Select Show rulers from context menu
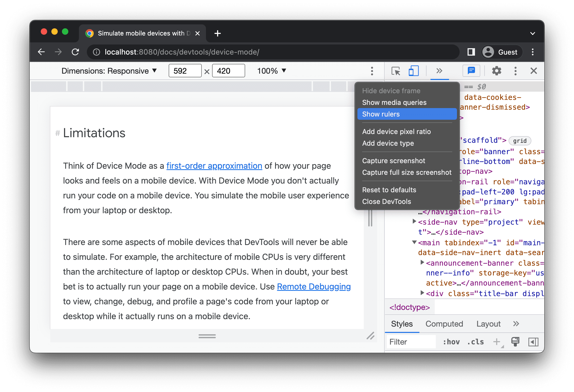The image size is (574, 392). point(405,114)
